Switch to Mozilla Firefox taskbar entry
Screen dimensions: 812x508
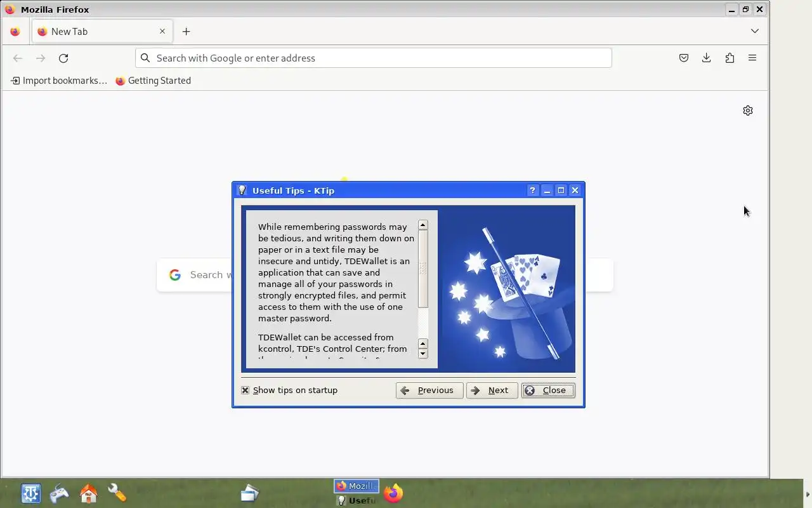357,486
